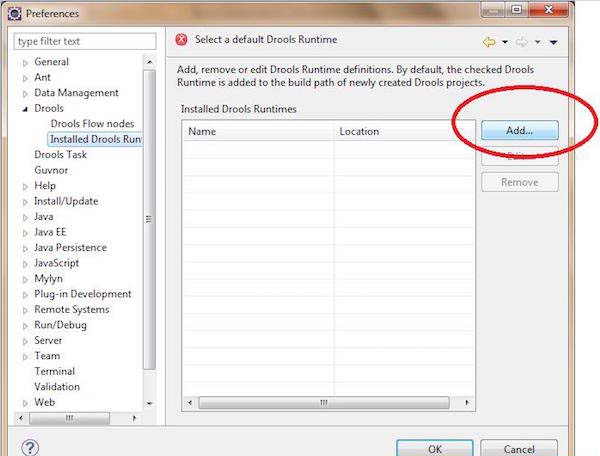Click the tree vertical scrollbar thumb
600x456 pixels.
click(x=150, y=219)
